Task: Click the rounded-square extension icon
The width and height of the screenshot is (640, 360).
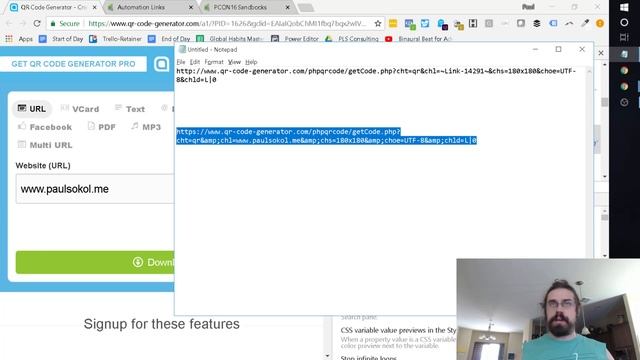Action: point(521,24)
